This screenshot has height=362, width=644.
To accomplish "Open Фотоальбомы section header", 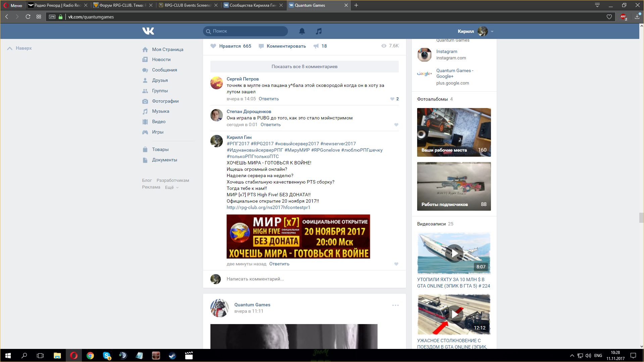I will pos(432,99).
